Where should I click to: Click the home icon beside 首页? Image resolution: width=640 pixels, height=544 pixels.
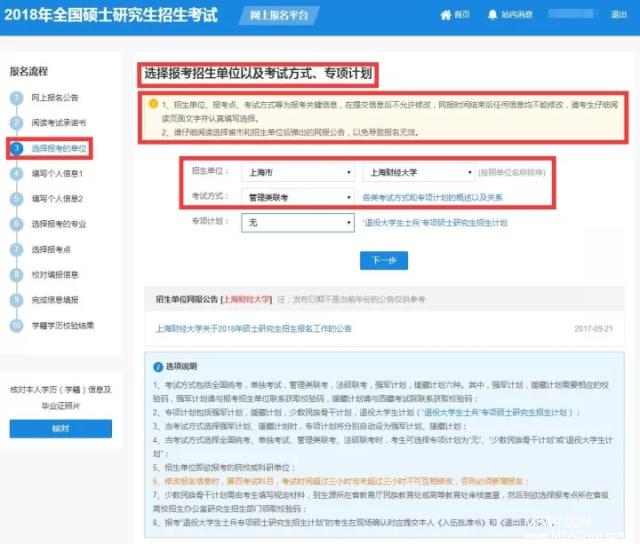[446, 17]
